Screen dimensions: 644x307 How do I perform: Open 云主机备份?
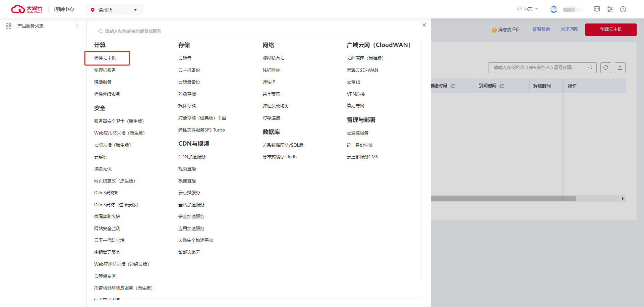tap(189, 70)
